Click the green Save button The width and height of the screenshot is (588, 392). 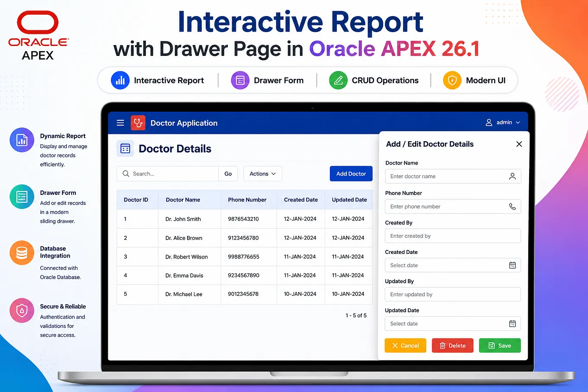tap(500, 346)
